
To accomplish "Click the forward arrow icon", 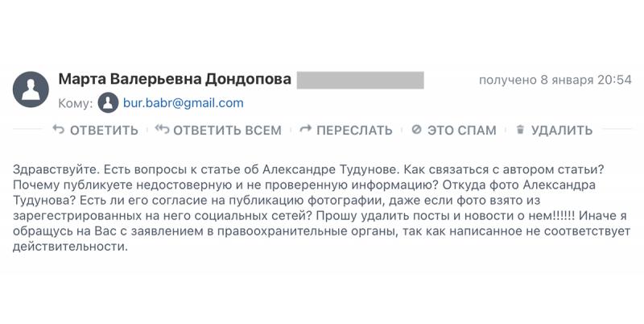I will (305, 130).
